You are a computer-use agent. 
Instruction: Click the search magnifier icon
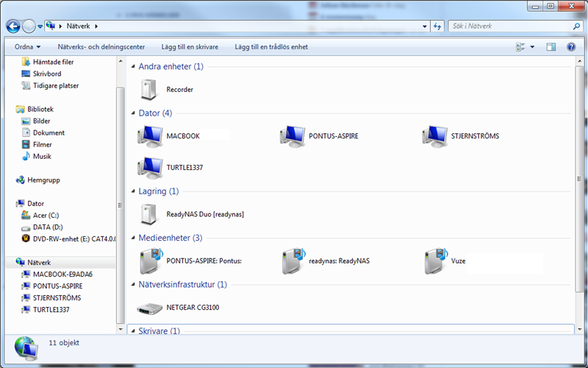577,26
